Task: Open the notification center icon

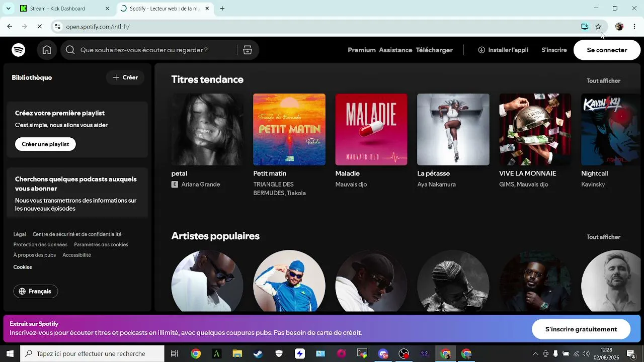Action: [x=631, y=353]
